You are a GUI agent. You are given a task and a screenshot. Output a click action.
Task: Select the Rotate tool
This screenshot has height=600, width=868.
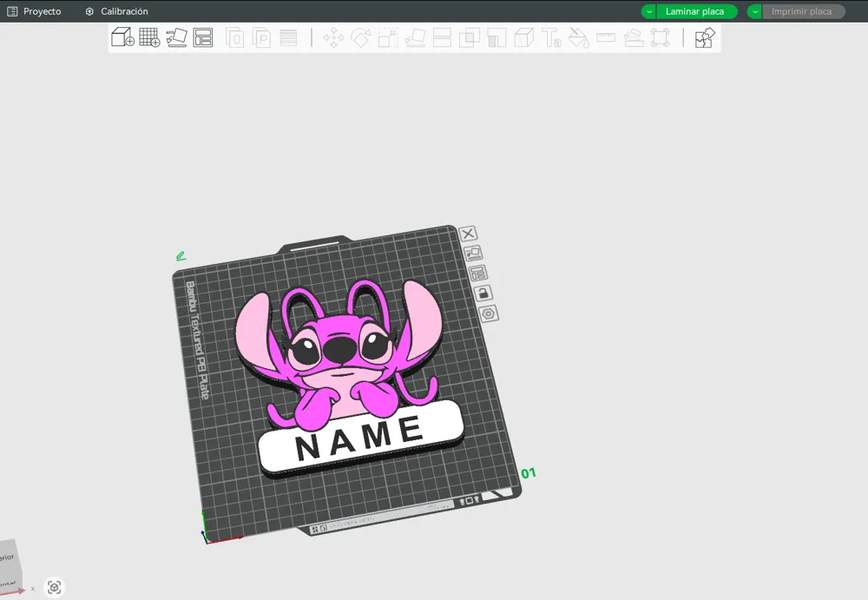click(x=360, y=37)
